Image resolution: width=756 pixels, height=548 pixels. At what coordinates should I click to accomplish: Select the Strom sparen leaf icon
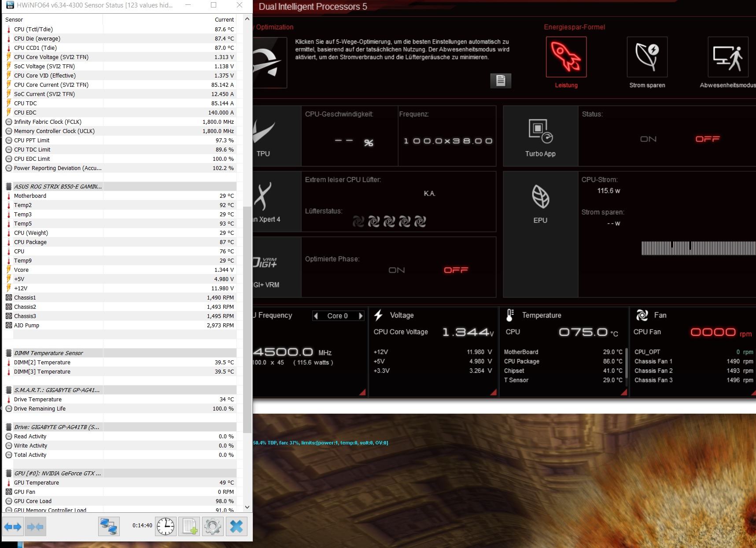click(647, 57)
